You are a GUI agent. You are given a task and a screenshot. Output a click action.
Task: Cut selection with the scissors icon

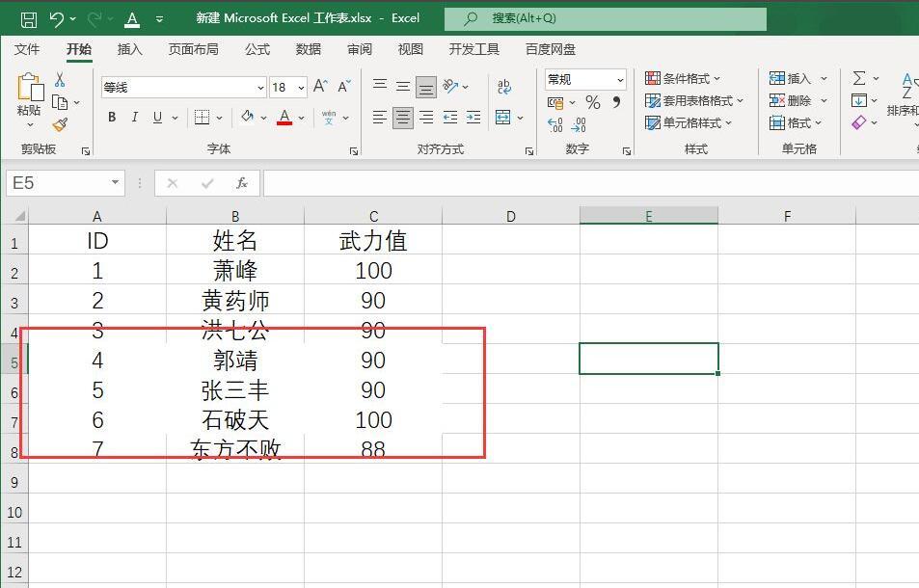tap(60, 80)
